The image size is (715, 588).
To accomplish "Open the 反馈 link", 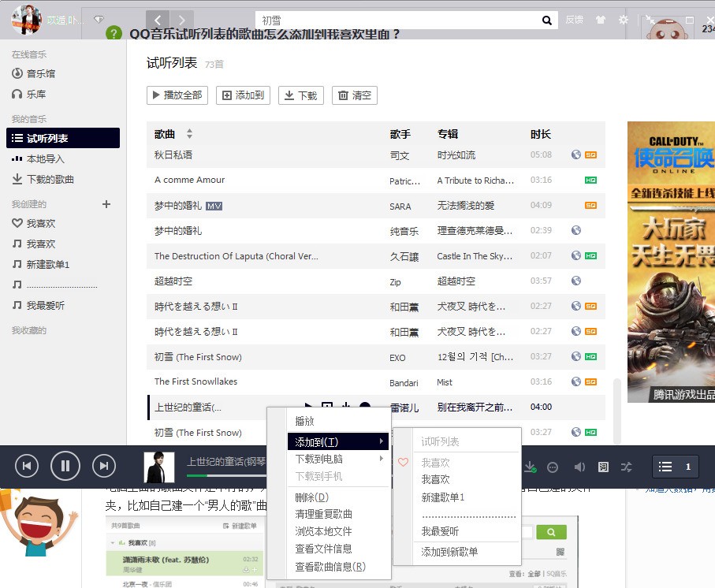I will [574, 20].
